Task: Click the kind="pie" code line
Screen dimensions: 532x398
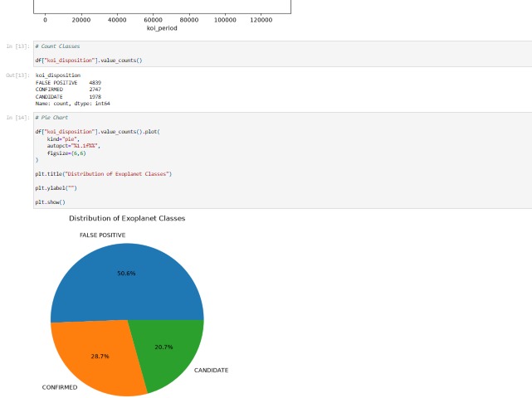Action: 63,139
